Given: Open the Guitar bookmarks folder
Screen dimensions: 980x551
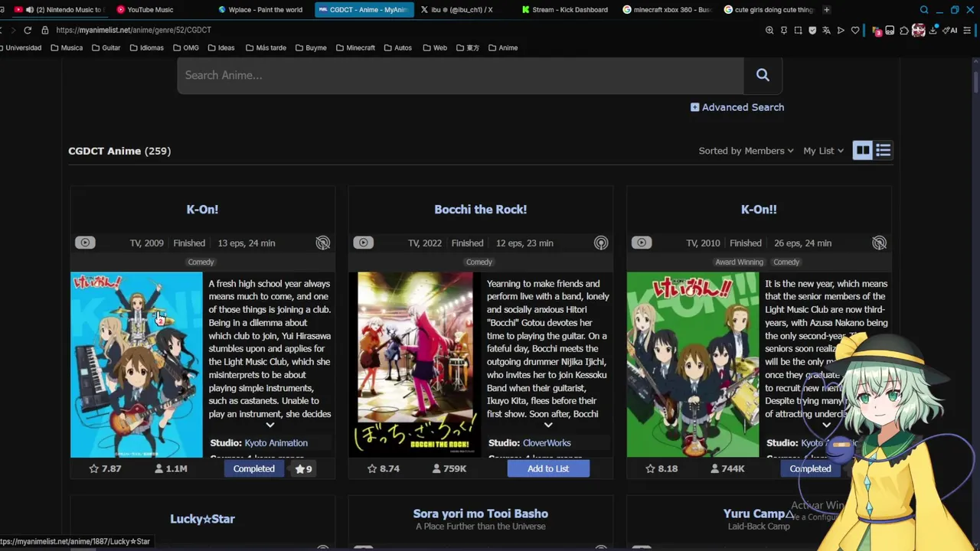Looking at the screenshot, I should click(x=106, y=47).
